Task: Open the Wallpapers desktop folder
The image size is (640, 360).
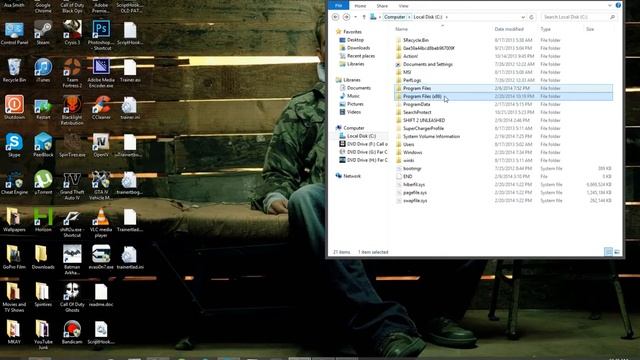Action: tap(14, 220)
